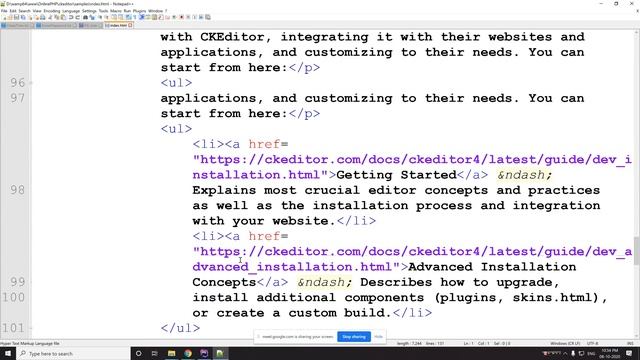Save the document using toolbar icon
The height and width of the screenshot is (360, 640).
[16, 17]
